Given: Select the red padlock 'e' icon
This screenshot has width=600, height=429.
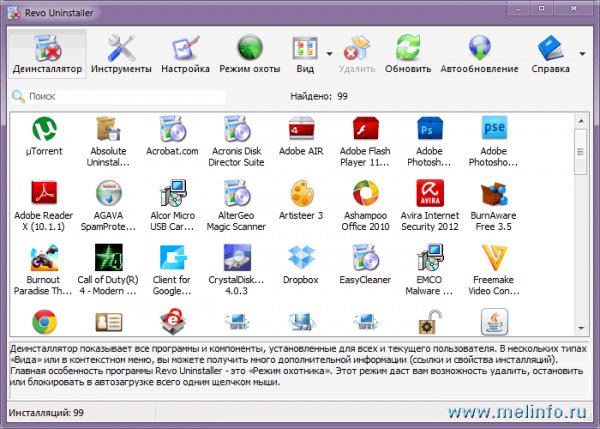Looking at the screenshot, I should [x=173, y=321].
